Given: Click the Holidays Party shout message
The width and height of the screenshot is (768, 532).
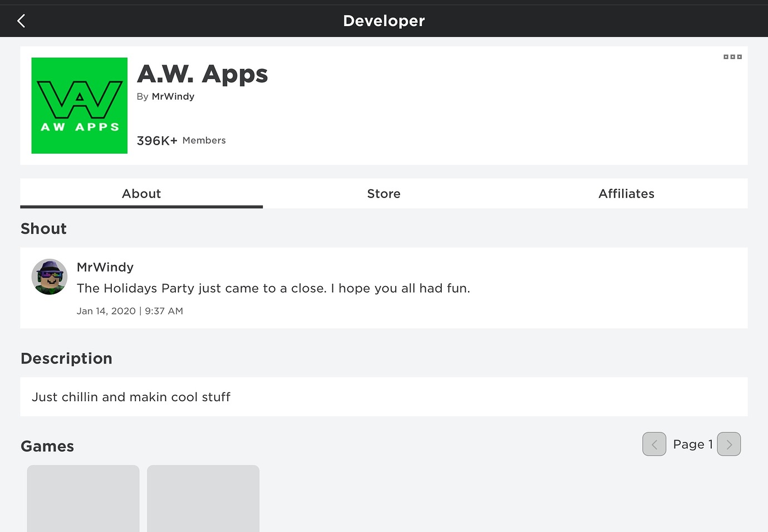Looking at the screenshot, I should coord(274,288).
